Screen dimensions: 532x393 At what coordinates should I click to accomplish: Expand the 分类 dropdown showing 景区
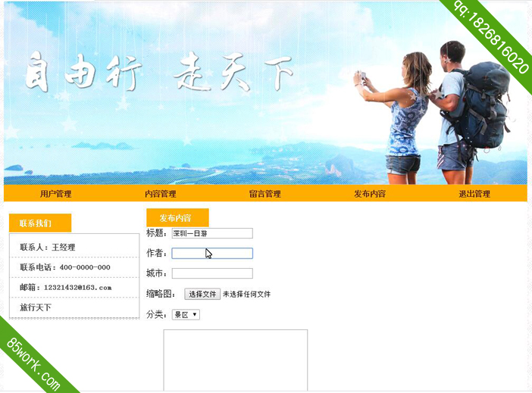186,315
